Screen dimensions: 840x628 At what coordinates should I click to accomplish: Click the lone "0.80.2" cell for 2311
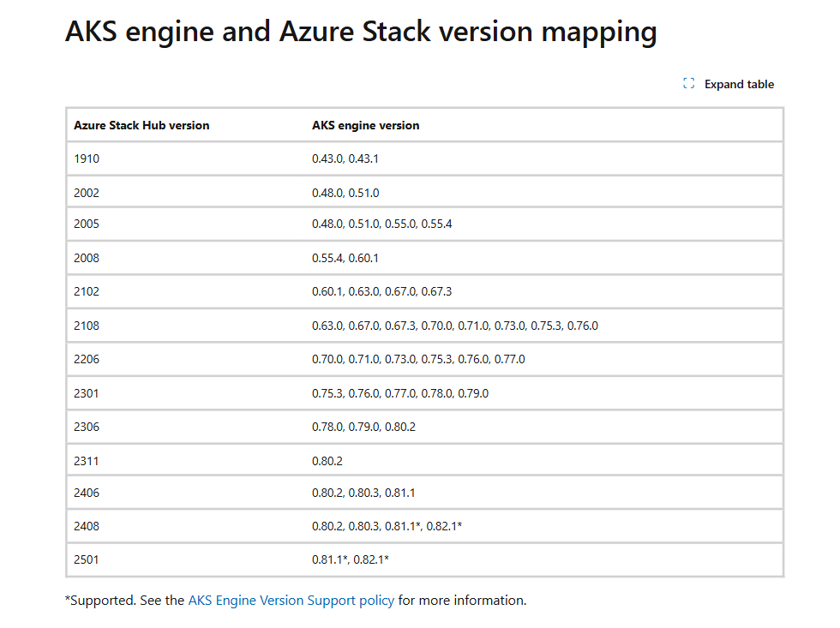(x=327, y=461)
